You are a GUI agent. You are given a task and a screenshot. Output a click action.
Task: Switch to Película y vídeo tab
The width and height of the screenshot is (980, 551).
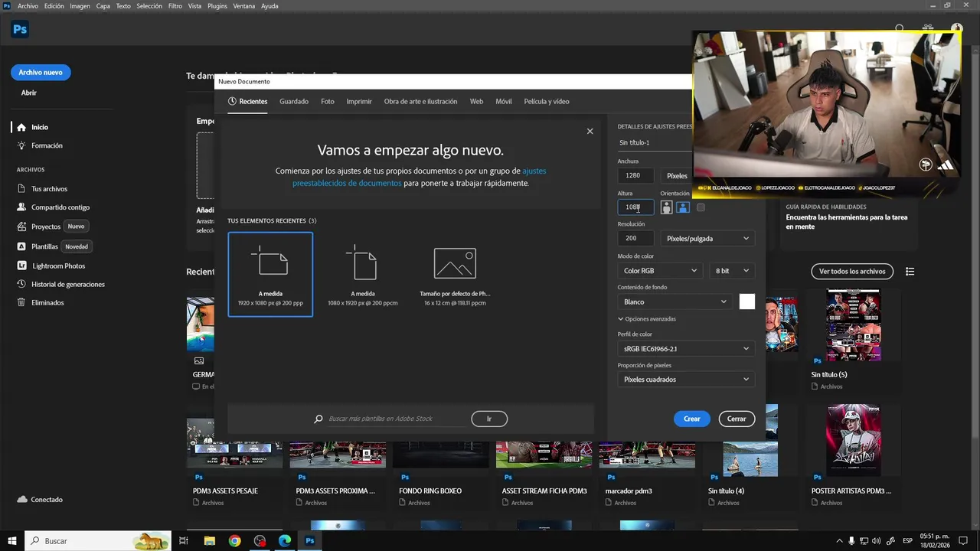547,102
